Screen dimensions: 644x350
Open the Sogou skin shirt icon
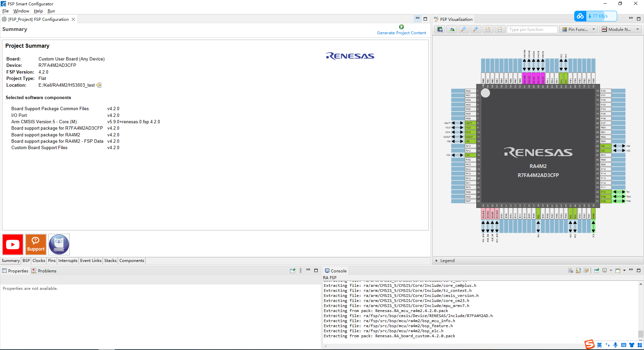coord(632,345)
